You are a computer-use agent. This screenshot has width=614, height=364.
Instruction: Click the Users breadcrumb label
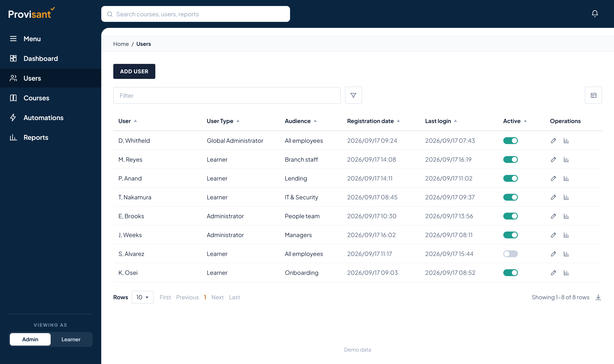[144, 44]
